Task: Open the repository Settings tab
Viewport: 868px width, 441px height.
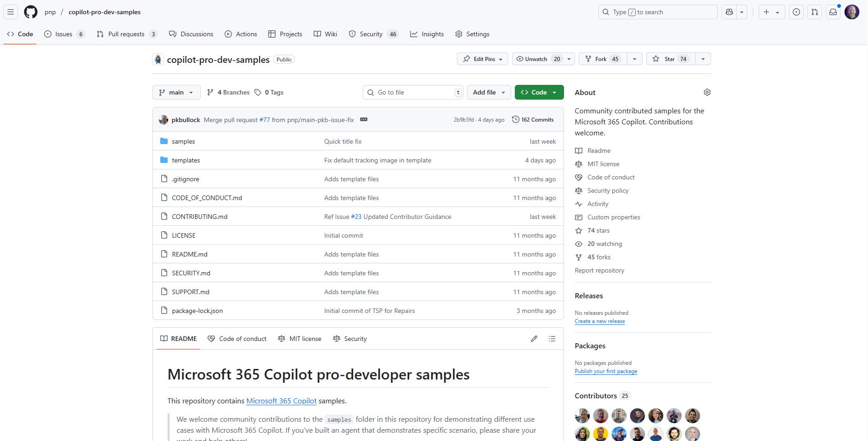Action: pyautogui.click(x=473, y=34)
